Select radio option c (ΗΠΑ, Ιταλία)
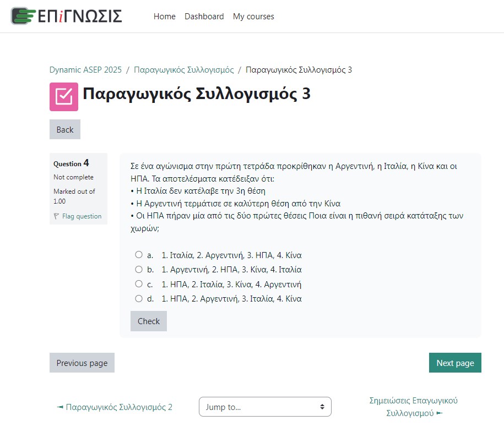 pos(139,283)
